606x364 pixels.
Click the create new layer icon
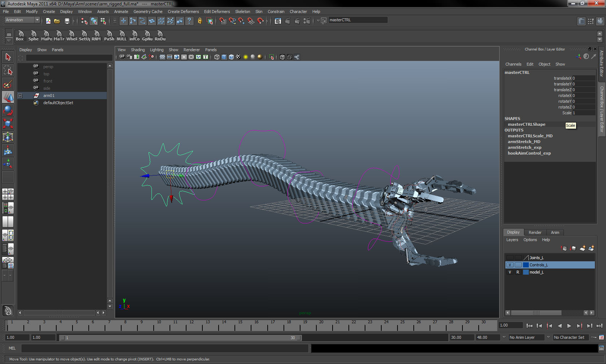point(583,248)
